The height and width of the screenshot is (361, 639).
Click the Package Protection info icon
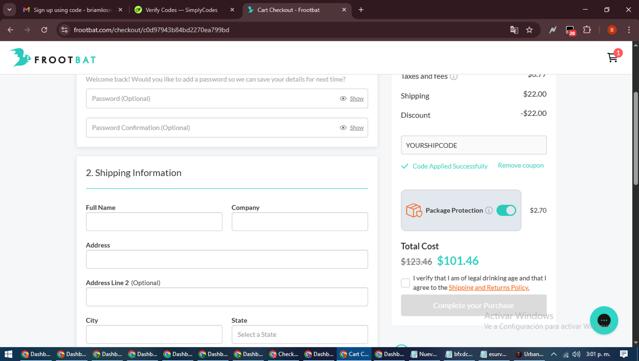click(489, 210)
